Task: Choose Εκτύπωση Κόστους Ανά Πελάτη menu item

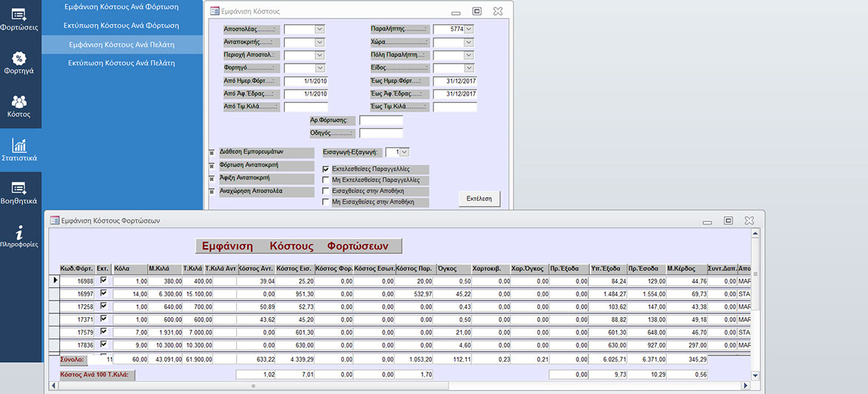Action: 121,63
